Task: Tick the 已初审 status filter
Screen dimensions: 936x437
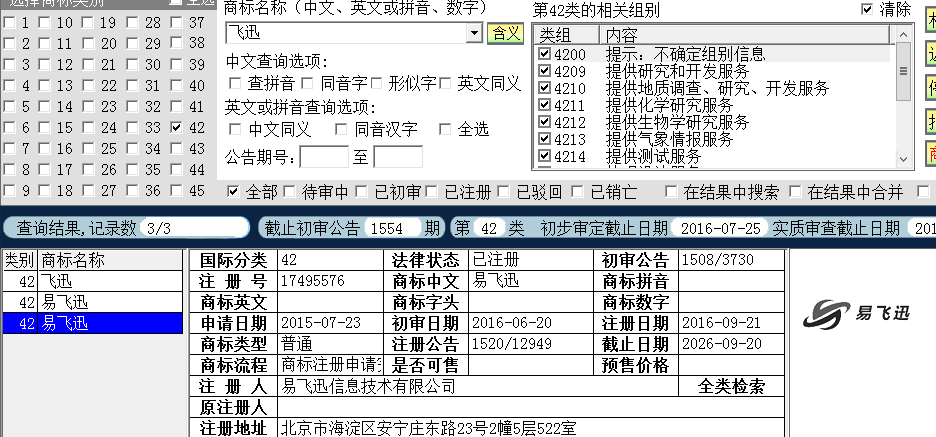Action: (361, 192)
